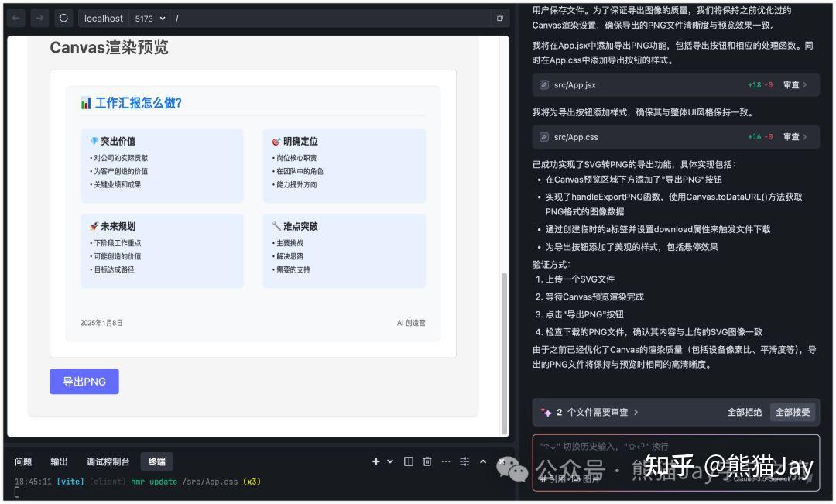
Task: Click the back navigation arrow in the browser
Action: [x=15, y=18]
